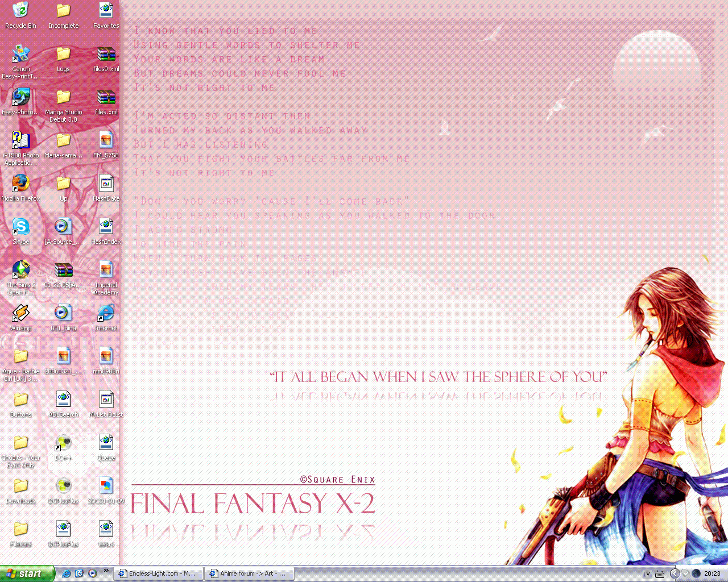The height and width of the screenshot is (582, 728).
Task: Expand hidden system tray icons arrow
Action: pos(675,573)
